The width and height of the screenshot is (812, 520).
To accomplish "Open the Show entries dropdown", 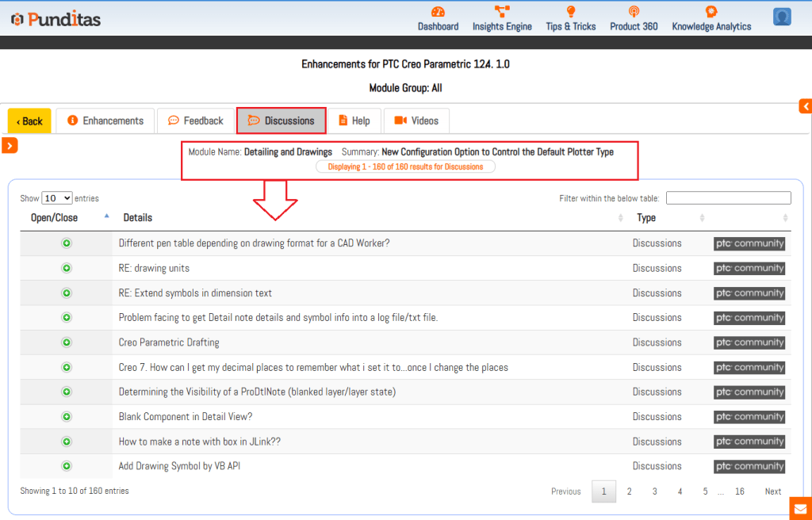I will click(57, 198).
